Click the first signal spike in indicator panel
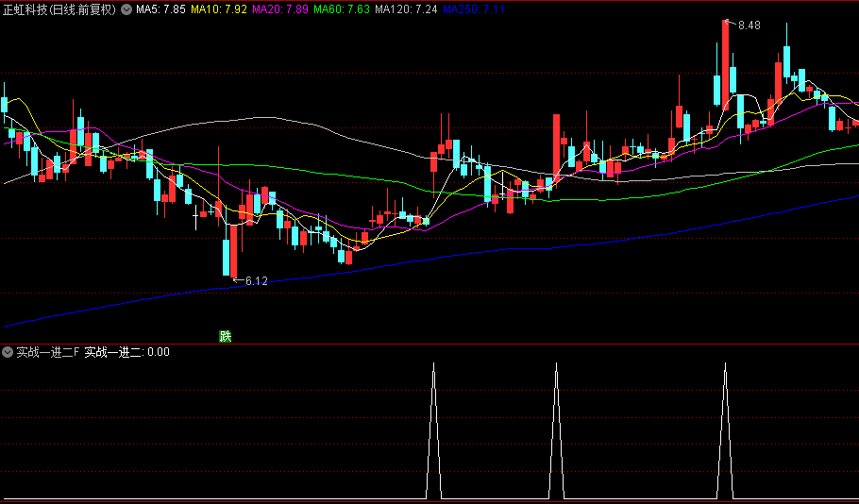This screenshot has width=859, height=504. point(434,430)
